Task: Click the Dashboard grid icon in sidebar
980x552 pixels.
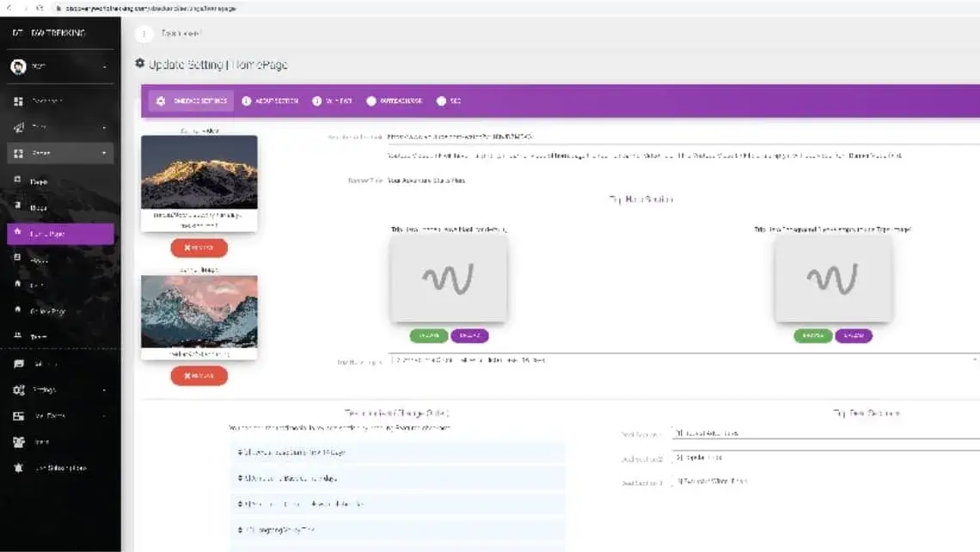Action: click(18, 101)
